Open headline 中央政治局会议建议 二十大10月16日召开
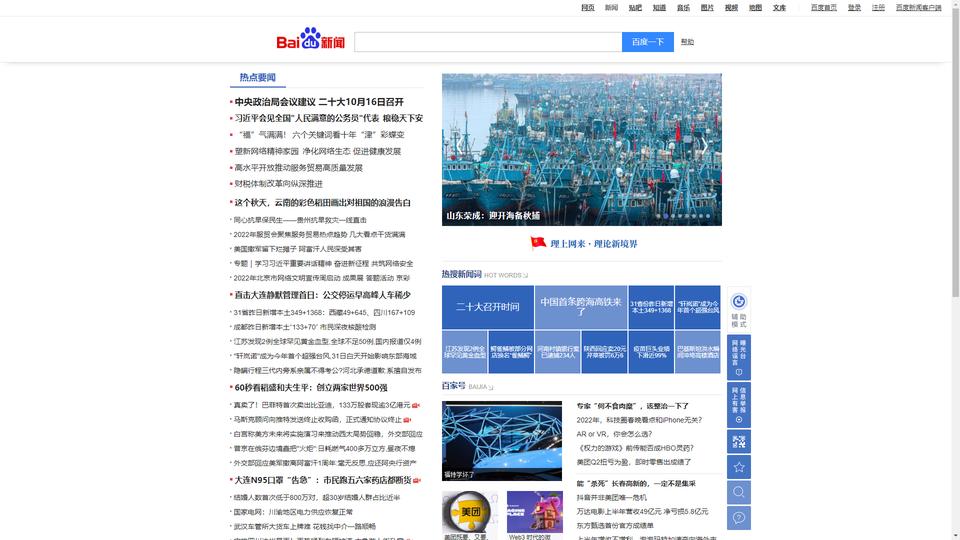The image size is (960, 540). (319, 102)
